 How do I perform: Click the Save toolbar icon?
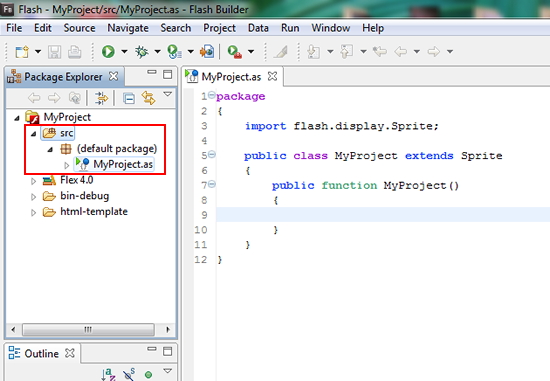pos(54,52)
